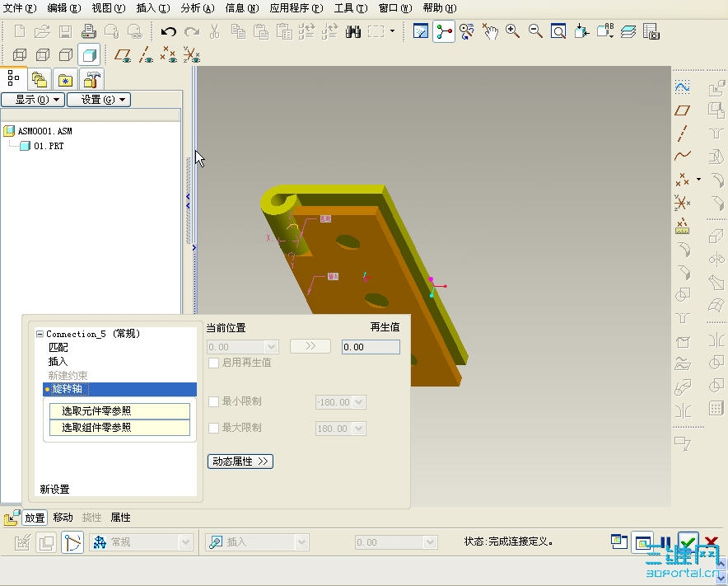Toggle datum axes visibility
The image size is (728, 586).
tap(146, 55)
